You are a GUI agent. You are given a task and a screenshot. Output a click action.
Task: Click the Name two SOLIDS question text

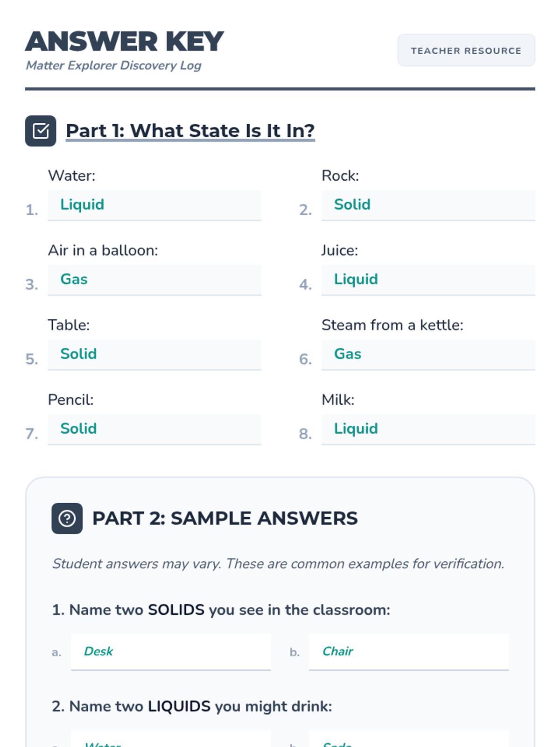(x=221, y=610)
